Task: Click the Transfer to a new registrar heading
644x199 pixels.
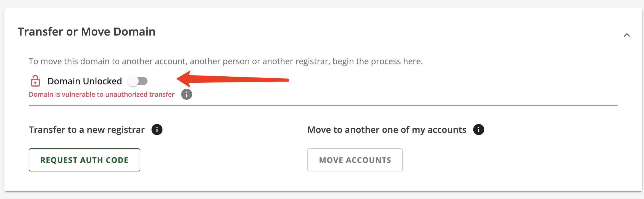Action: pyautogui.click(x=87, y=130)
